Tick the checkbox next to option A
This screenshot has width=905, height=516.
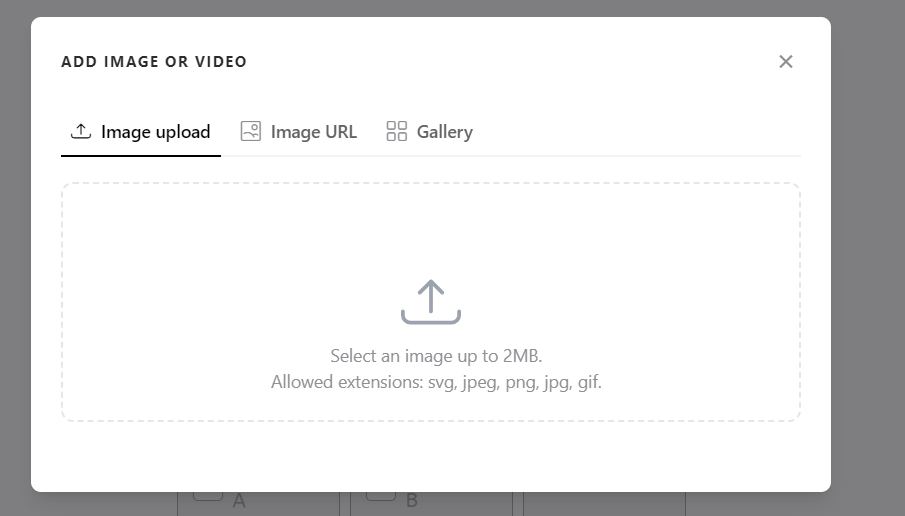tap(208, 496)
